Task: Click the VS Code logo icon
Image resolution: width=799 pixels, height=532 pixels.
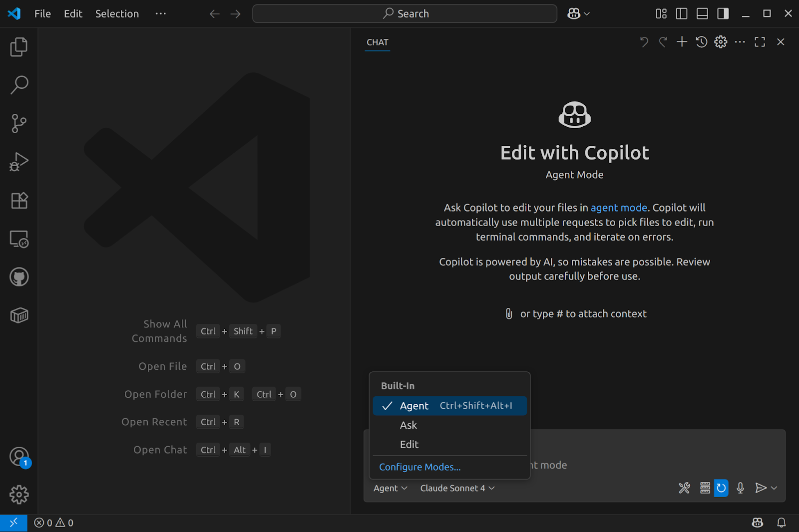Action: click(x=14, y=13)
